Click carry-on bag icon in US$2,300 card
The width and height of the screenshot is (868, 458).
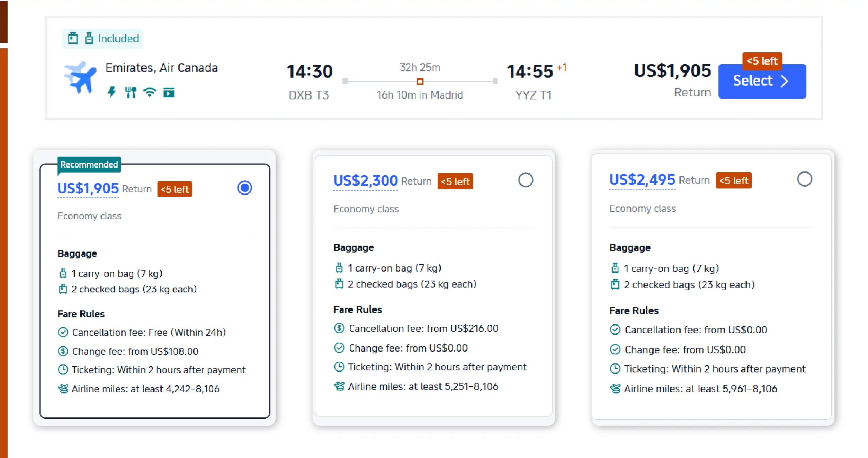pos(339,268)
